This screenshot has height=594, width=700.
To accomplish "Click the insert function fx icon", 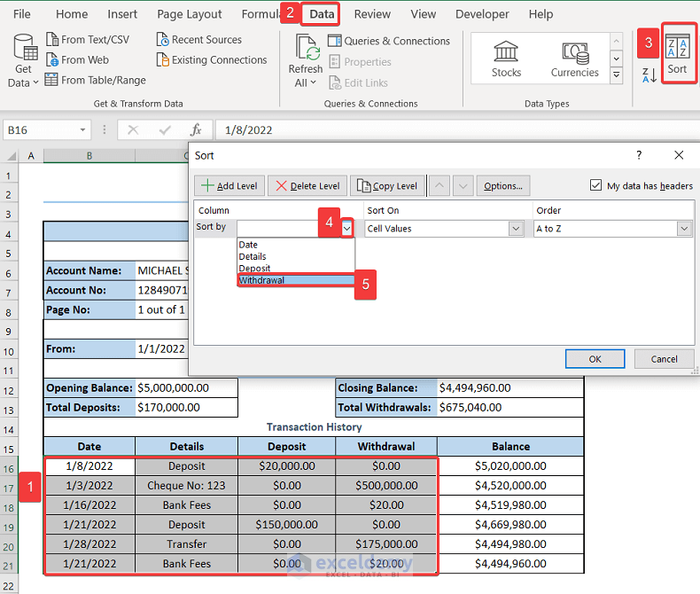I will point(196,129).
